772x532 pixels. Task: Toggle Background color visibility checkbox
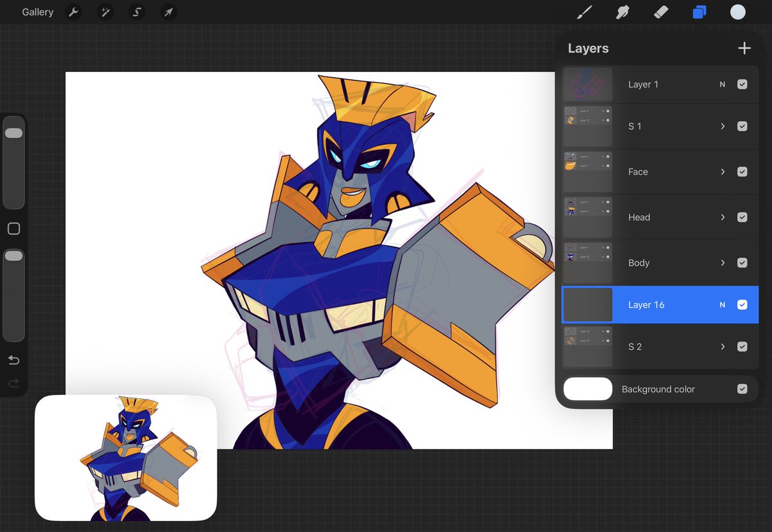point(742,389)
